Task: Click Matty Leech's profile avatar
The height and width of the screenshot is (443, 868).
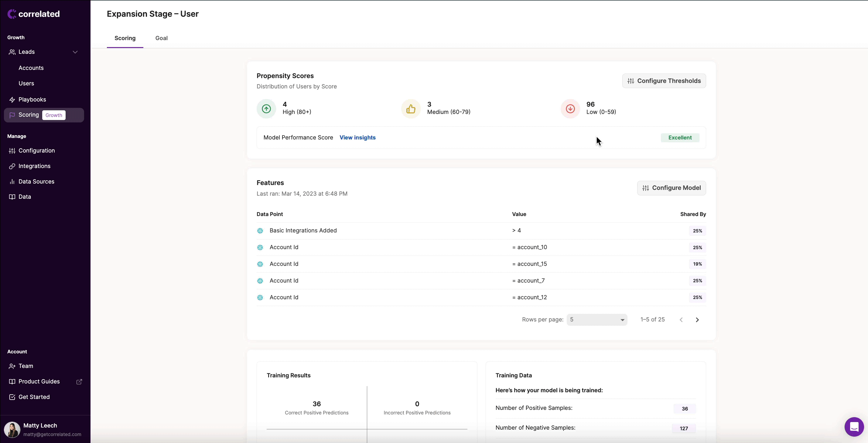Action: (12, 430)
